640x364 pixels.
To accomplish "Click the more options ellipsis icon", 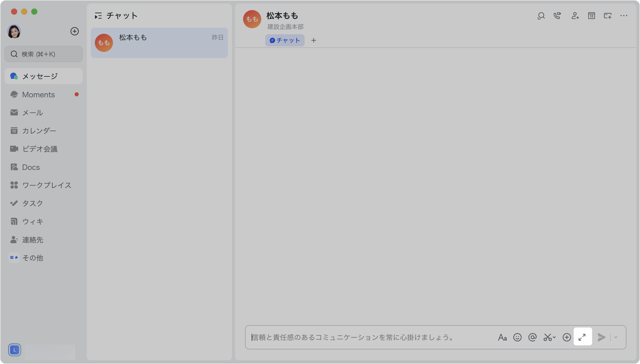I will click(x=624, y=16).
